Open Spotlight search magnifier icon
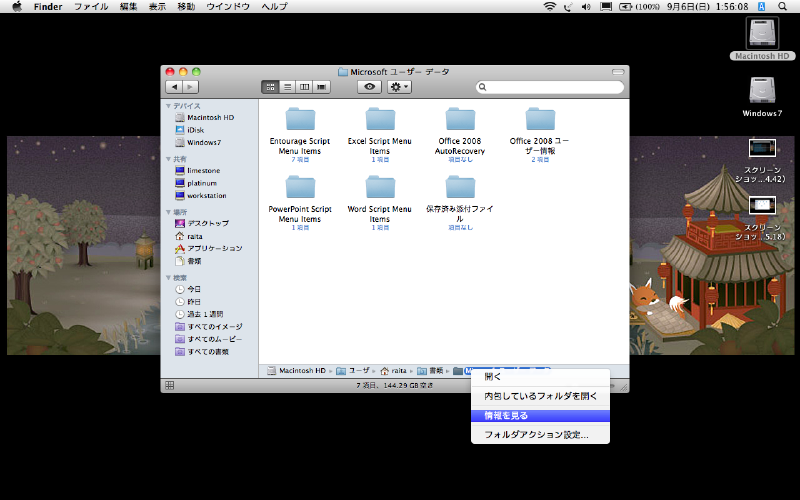This screenshot has height=500, width=800. coord(783,7)
